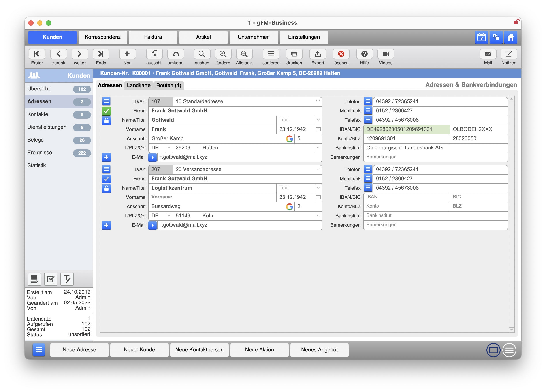The width and height of the screenshot is (546, 392).
Task: Click Google icon next to Bussardweg
Action: pos(289,207)
